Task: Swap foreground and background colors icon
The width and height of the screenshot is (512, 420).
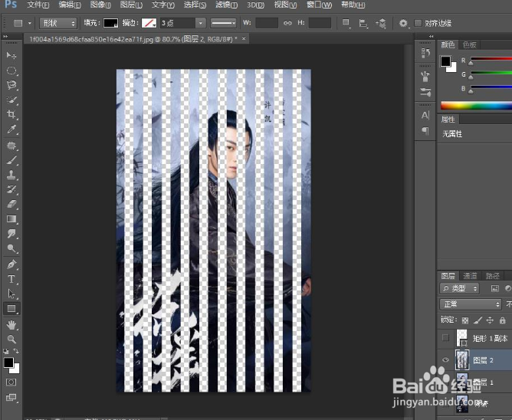Action: click(x=16, y=351)
